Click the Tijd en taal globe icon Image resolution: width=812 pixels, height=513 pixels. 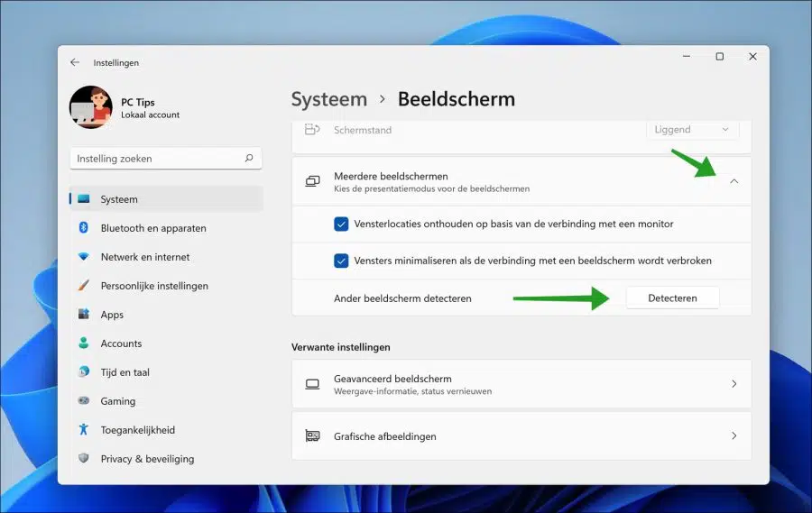coord(83,371)
